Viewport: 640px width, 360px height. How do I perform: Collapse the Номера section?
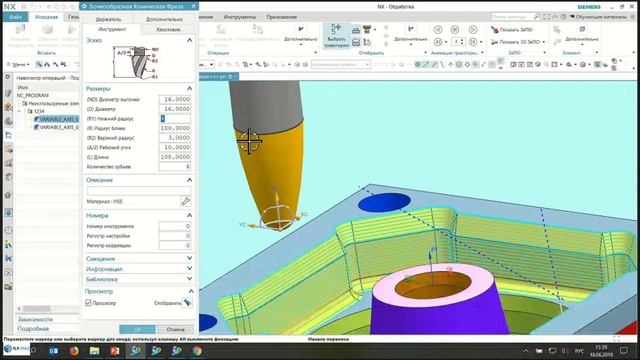point(189,215)
